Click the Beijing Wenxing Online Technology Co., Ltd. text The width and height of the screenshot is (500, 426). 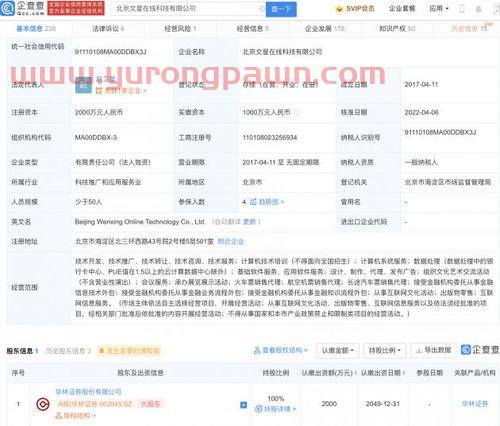[x=140, y=222]
